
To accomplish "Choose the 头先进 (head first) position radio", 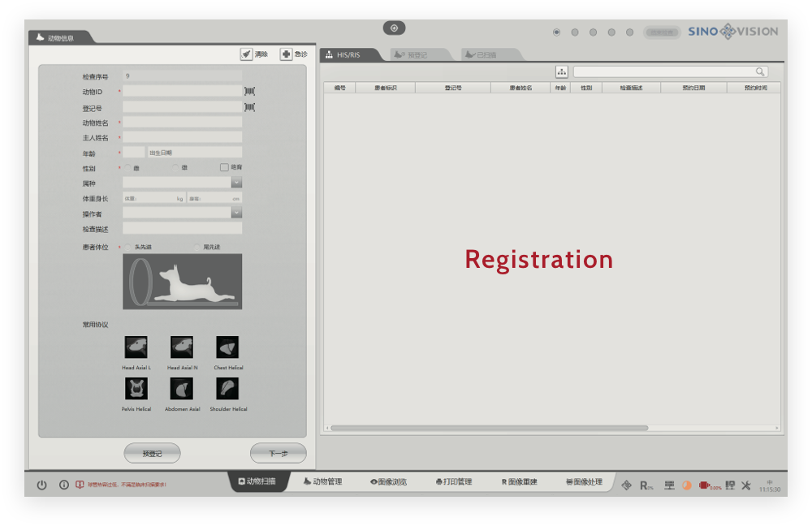I will click(127, 247).
